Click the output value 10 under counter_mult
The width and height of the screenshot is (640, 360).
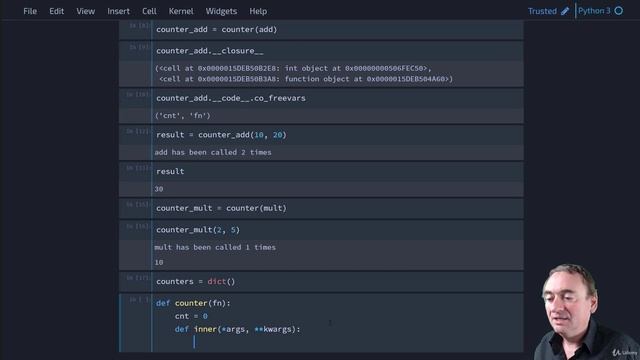159,262
